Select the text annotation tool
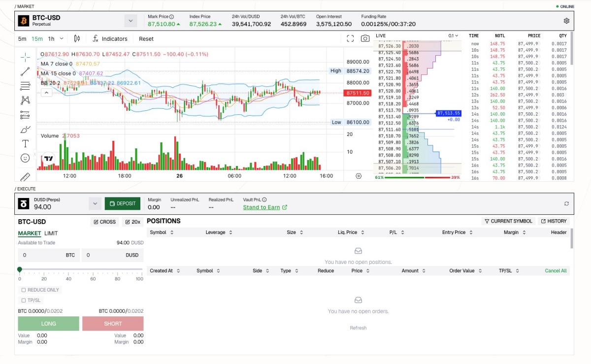Screen dimensions: 591x364 coord(25,144)
